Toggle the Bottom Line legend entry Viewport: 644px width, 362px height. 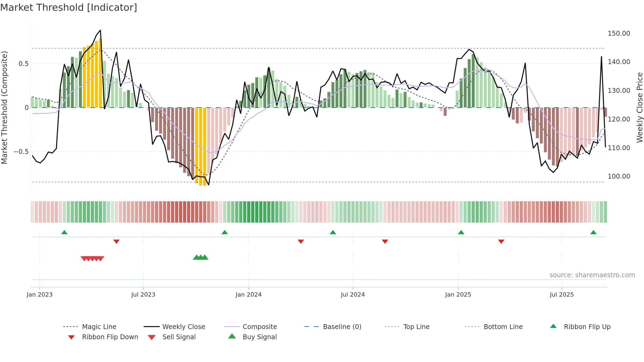click(494, 327)
